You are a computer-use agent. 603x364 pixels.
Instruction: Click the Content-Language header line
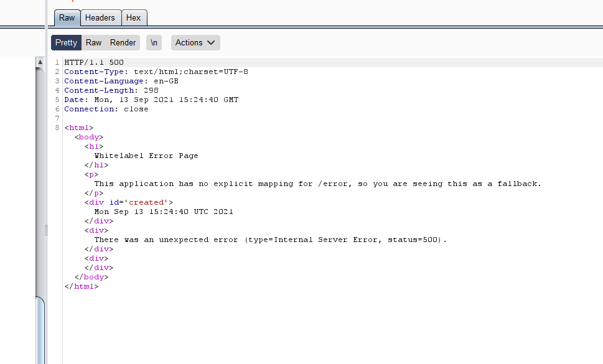click(121, 81)
